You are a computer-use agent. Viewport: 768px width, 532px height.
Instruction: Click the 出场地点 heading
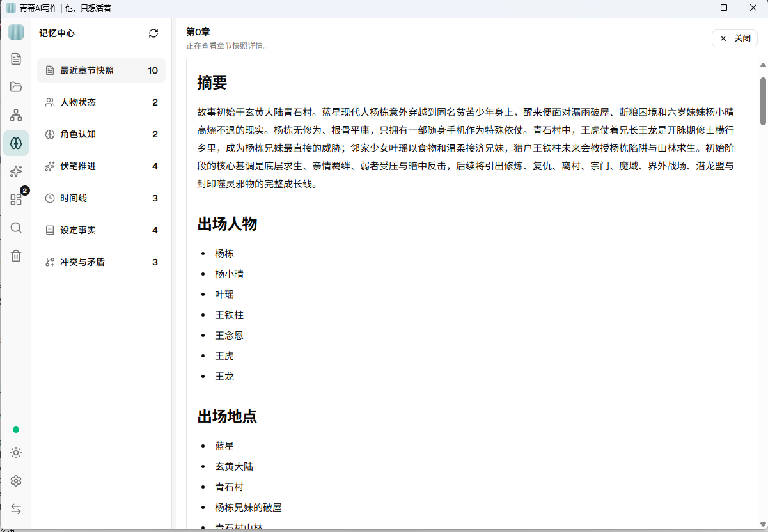[227, 416]
